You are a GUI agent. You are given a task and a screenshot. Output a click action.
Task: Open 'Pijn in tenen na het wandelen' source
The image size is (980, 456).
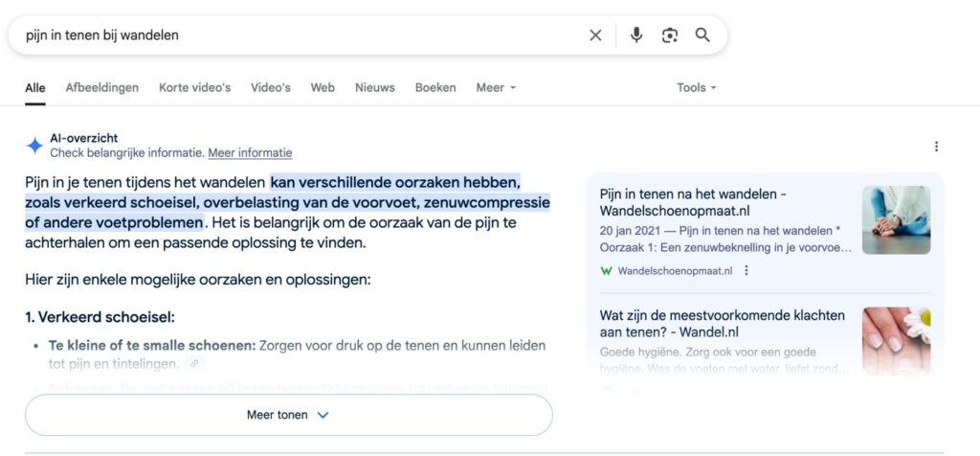click(x=693, y=201)
